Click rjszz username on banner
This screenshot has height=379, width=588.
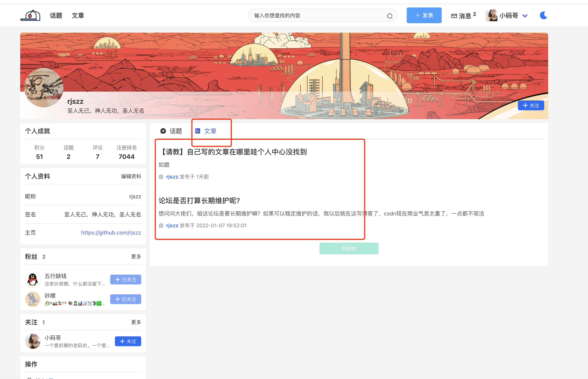pos(75,101)
